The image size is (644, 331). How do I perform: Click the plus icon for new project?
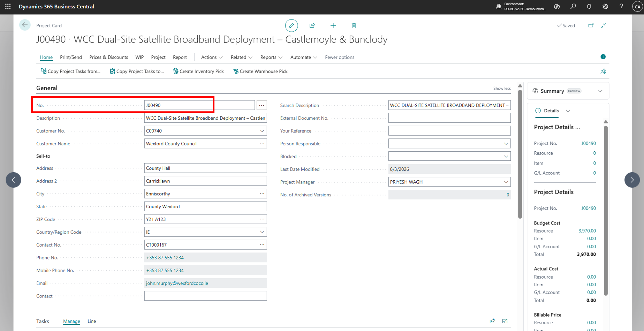(x=333, y=25)
